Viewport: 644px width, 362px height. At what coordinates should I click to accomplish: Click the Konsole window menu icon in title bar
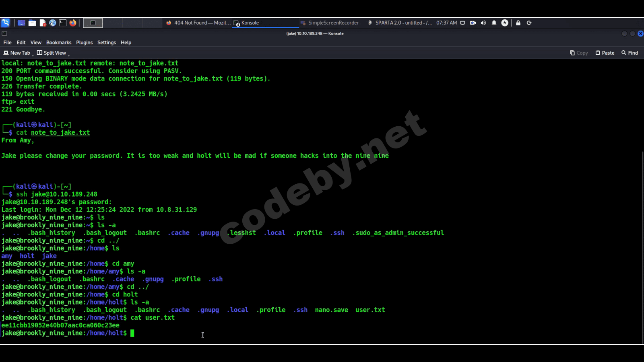point(4,34)
